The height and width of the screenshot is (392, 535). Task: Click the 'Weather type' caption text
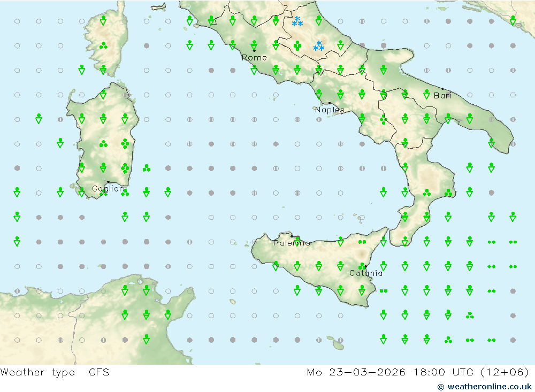point(37,372)
